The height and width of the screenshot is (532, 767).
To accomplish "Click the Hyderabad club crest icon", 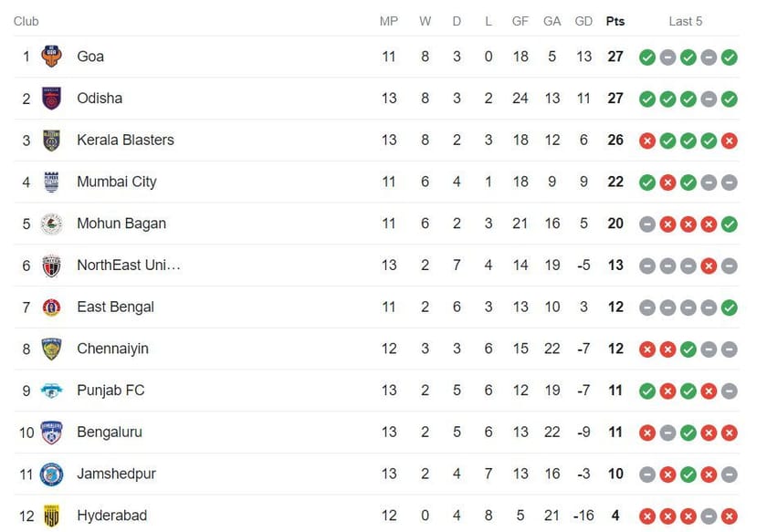I will (x=51, y=516).
